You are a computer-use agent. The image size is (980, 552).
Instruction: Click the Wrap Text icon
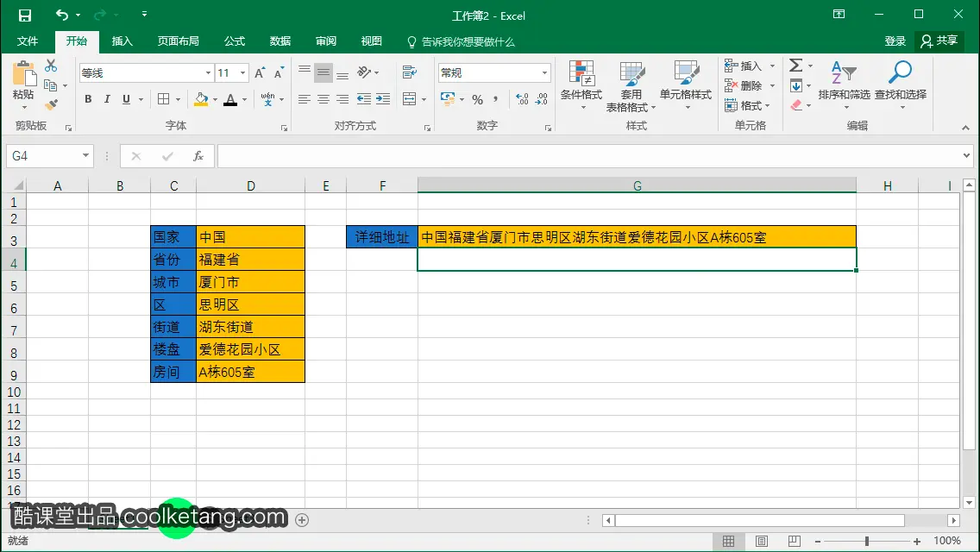pyautogui.click(x=410, y=72)
